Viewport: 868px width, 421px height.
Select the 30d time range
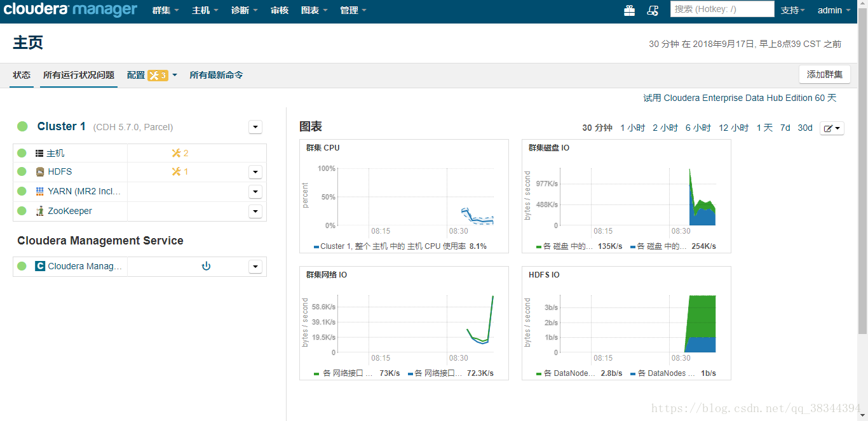805,128
